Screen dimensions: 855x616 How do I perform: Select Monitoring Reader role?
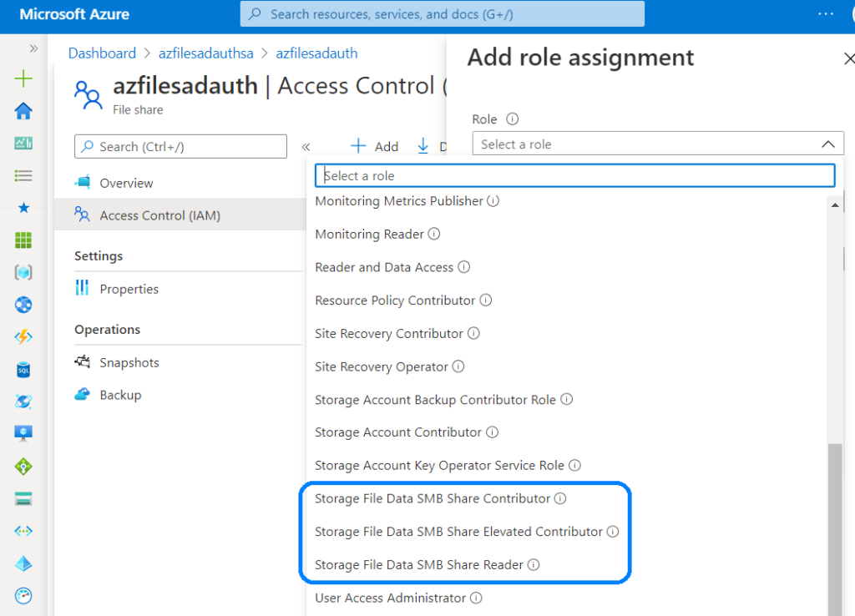(369, 234)
